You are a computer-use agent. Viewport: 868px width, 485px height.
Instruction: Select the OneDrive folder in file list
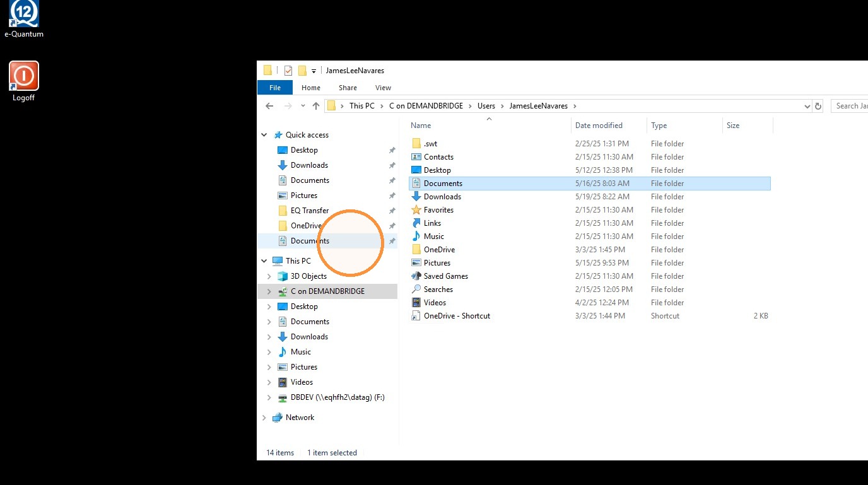click(439, 250)
